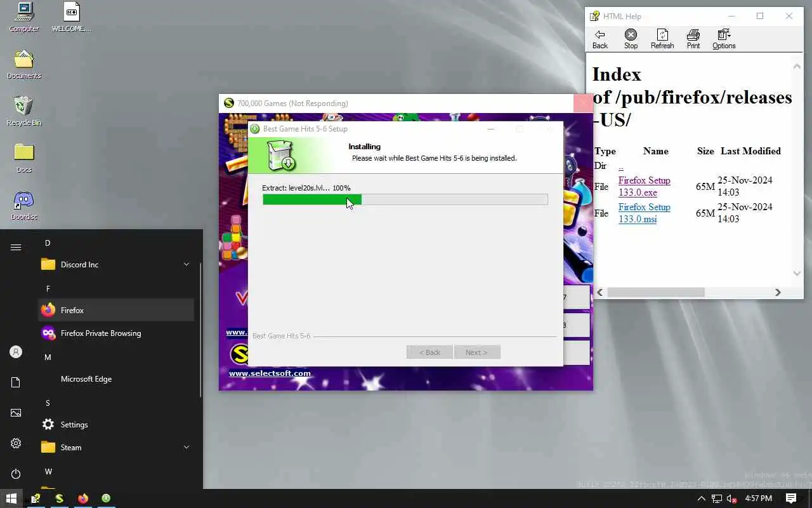
Task: Open user account icon in Start sidebar
Action: point(16,352)
